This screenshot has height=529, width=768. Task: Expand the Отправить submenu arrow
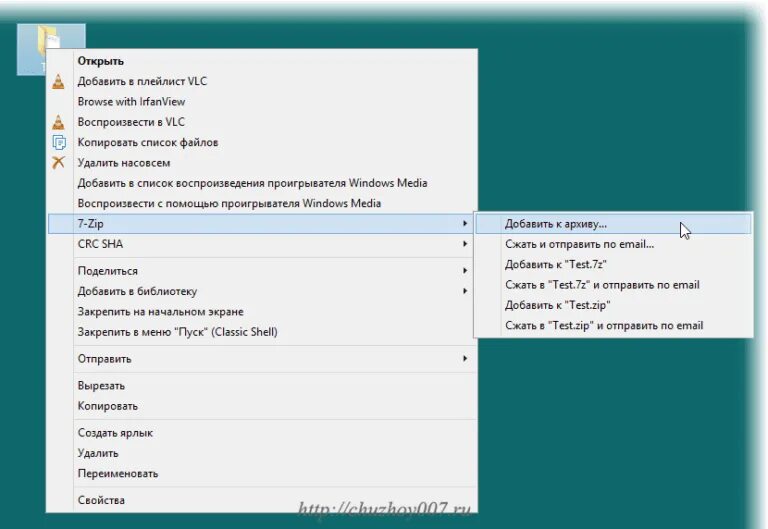click(x=464, y=359)
